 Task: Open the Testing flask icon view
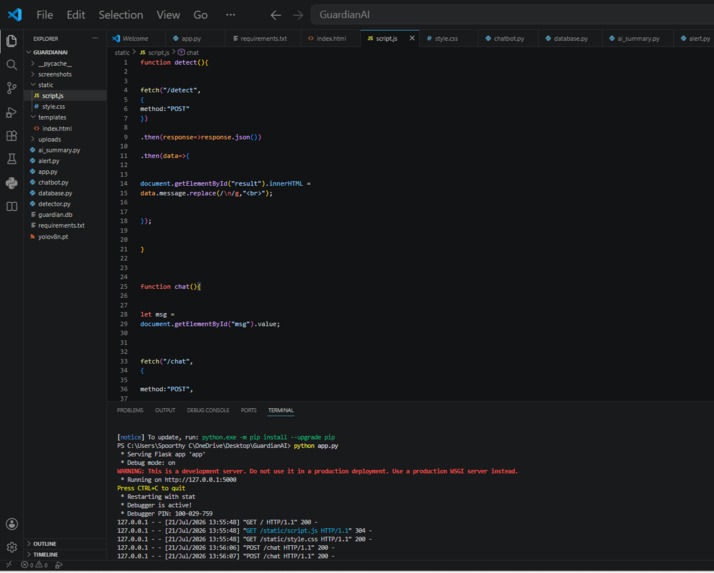tap(12, 159)
